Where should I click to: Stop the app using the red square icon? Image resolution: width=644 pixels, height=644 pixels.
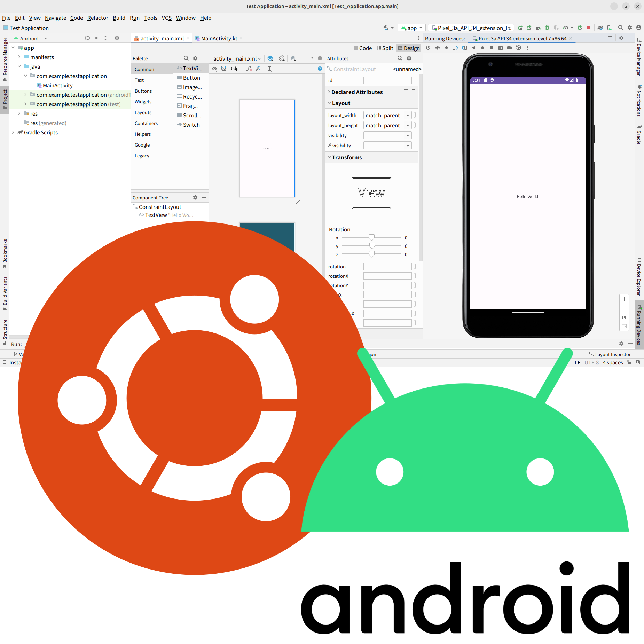click(589, 28)
